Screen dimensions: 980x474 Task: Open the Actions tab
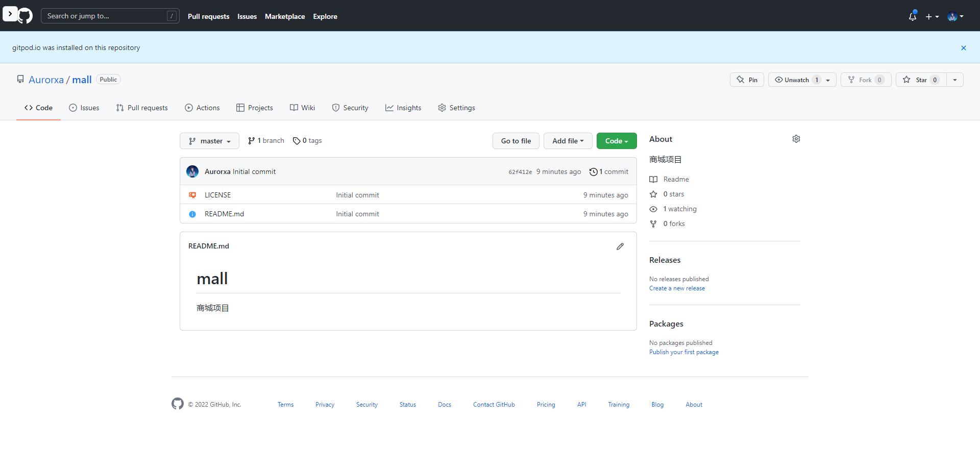point(202,108)
